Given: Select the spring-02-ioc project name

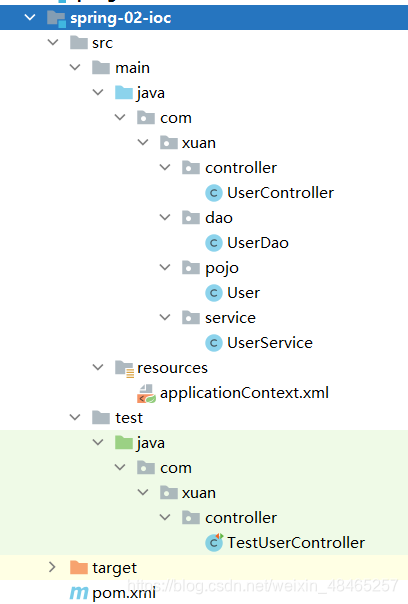Looking at the screenshot, I should (x=121, y=18).
